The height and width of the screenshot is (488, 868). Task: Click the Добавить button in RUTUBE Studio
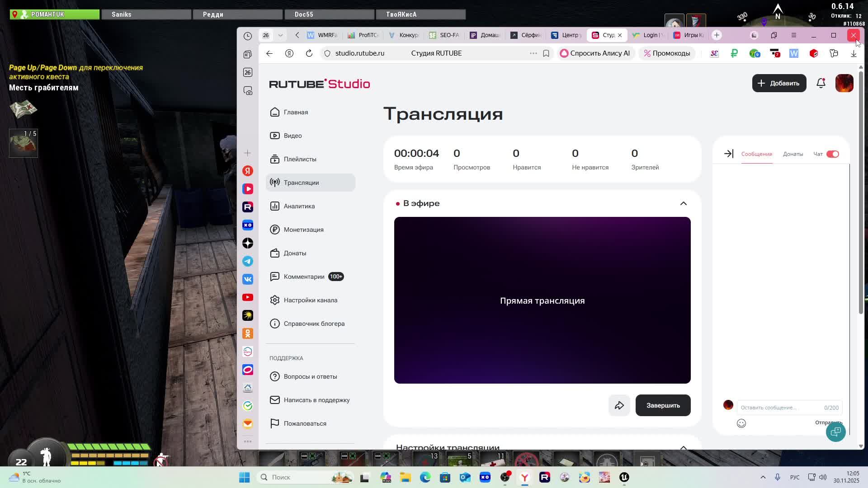click(779, 83)
